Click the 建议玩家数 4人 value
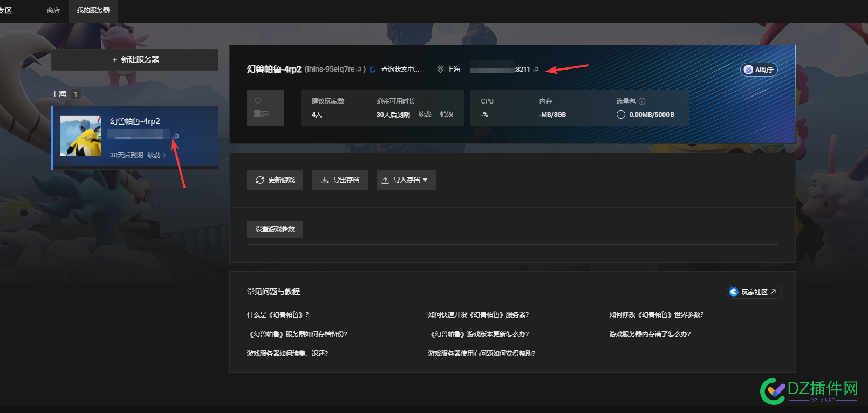 pos(317,114)
